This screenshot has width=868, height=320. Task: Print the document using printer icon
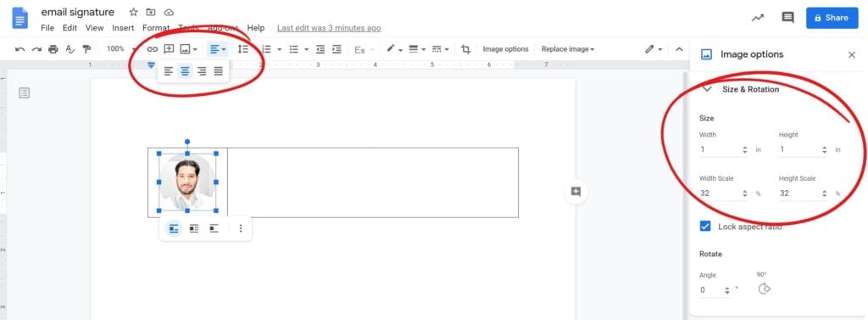(x=53, y=49)
